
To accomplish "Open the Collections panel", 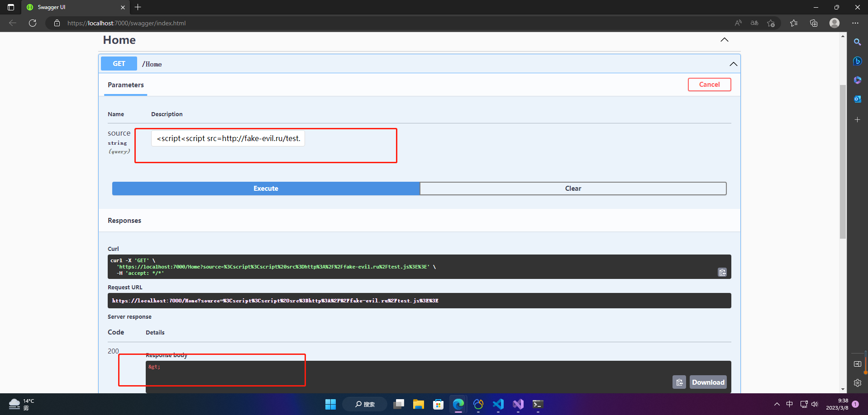I will click(x=814, y=23).
